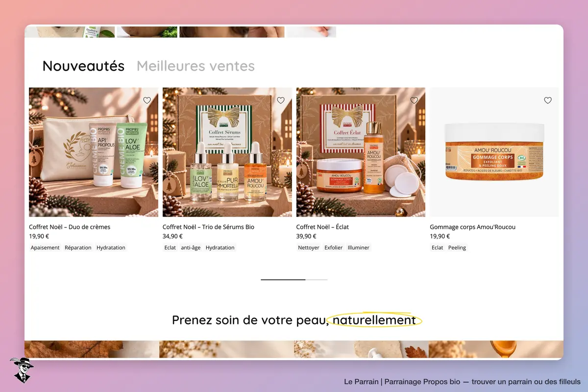Click the Coffret Sérums product image
588x392 pixels.
click(x=227, y=152)
